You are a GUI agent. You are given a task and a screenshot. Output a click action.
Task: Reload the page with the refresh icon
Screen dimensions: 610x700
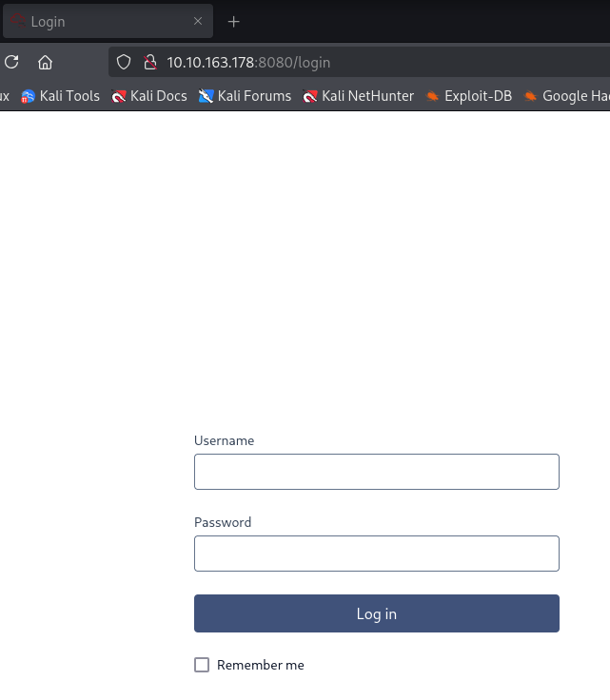click(x=11, y=62)
